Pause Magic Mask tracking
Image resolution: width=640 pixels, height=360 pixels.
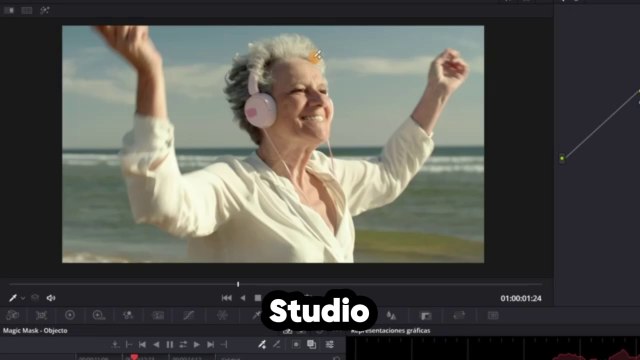point(170,345)
